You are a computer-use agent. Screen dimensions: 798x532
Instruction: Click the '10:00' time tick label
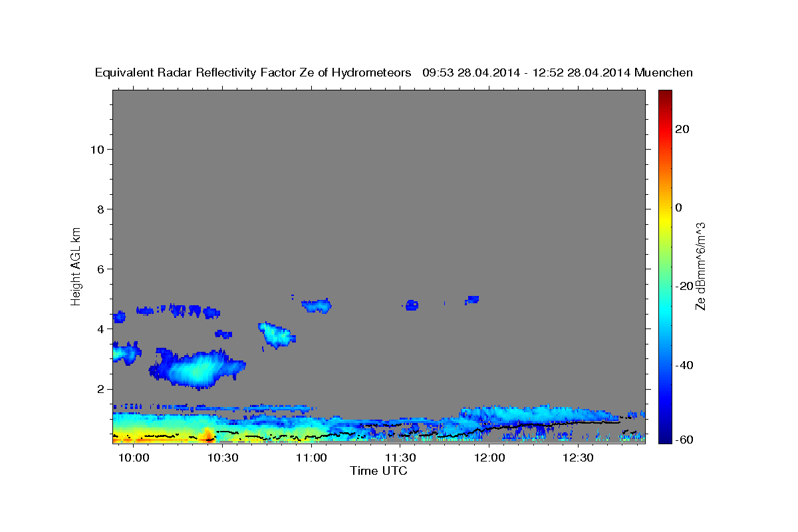pos(134,458)
